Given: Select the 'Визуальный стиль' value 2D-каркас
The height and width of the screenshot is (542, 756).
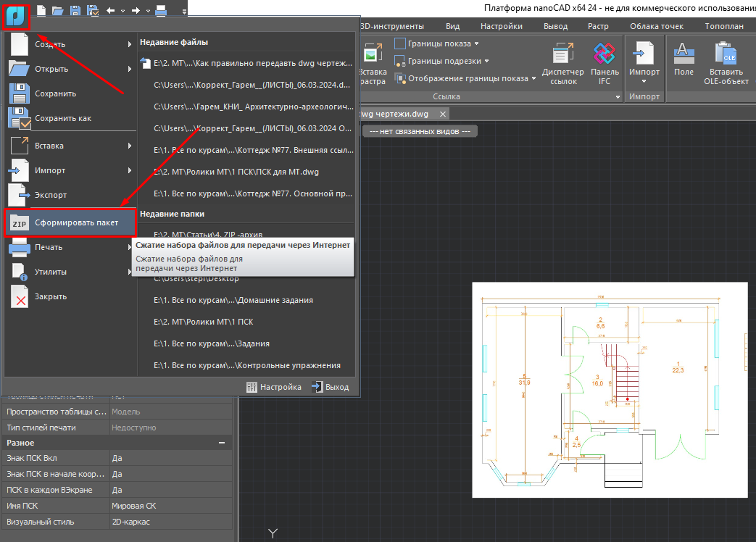Looking at the screenshot, I should (x=171, y=522).
